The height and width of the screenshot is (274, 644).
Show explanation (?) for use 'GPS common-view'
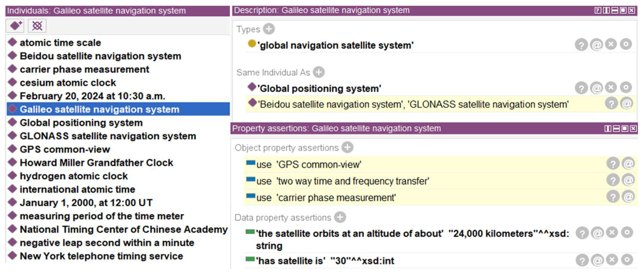613,164
